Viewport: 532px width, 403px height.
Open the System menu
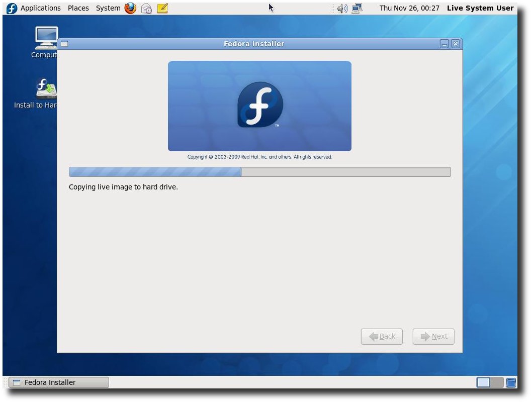[108, 8]
